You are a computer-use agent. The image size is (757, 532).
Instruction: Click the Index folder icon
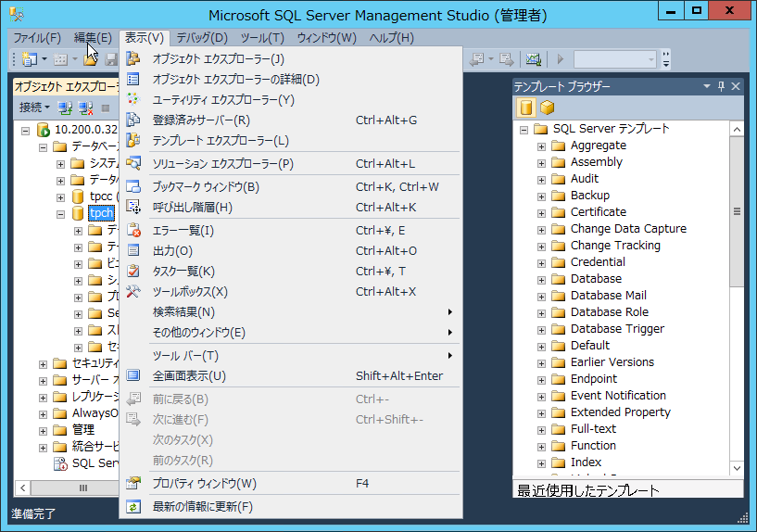click(558, 462)
